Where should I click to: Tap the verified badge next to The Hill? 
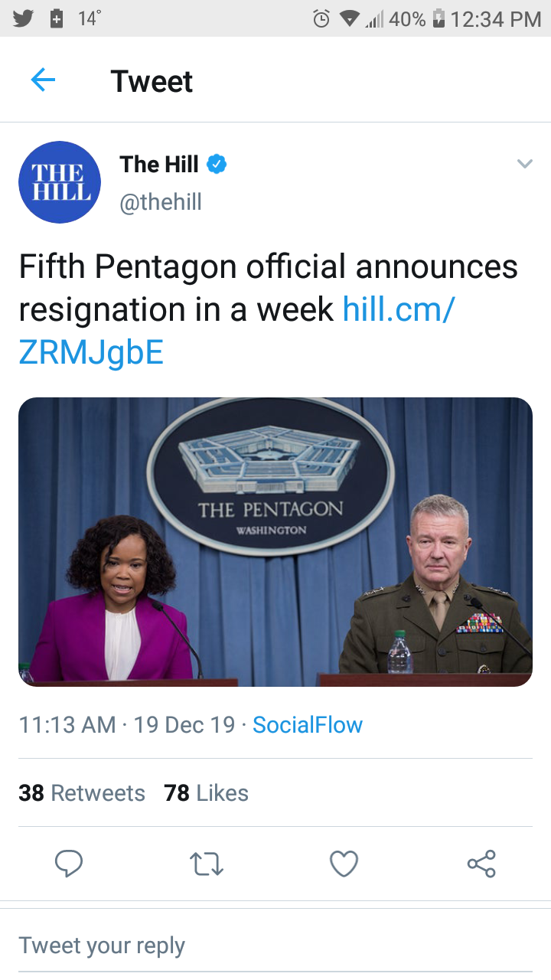tap(217, 164)
